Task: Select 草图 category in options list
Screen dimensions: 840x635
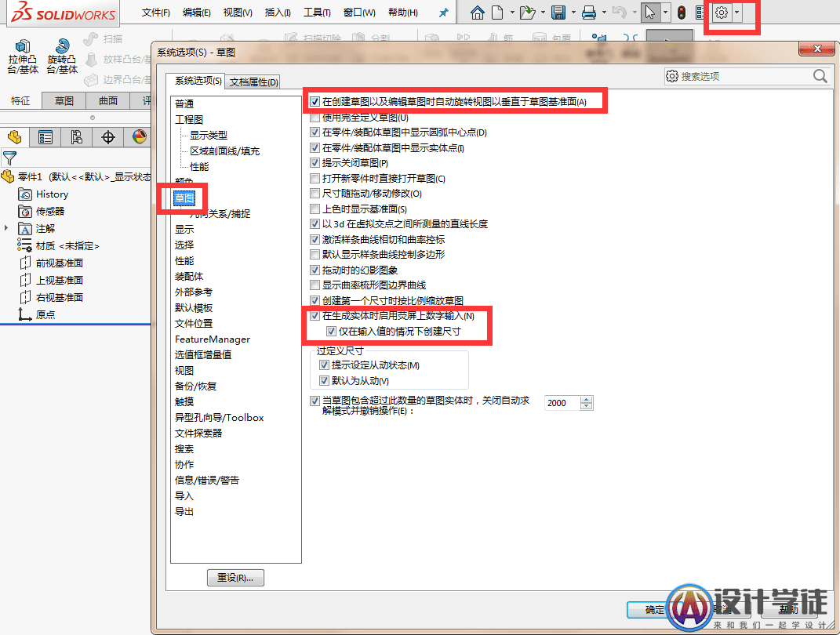Action: tap(184, 198)
